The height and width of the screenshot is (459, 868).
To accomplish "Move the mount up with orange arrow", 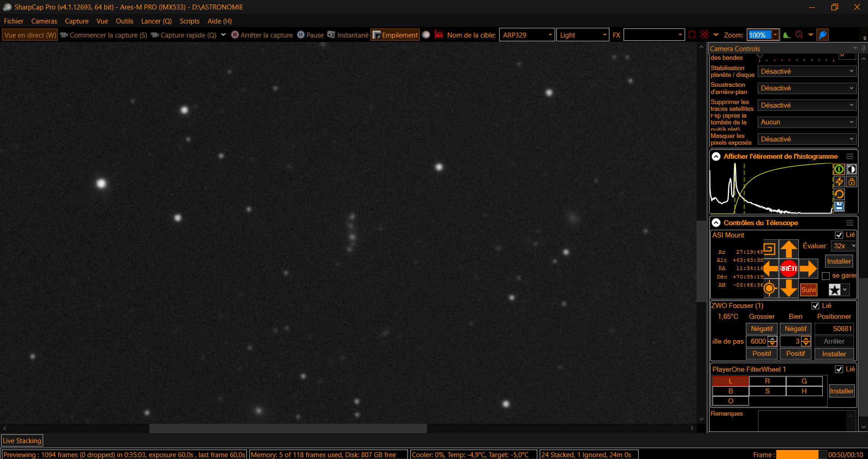I will (789, 249).
